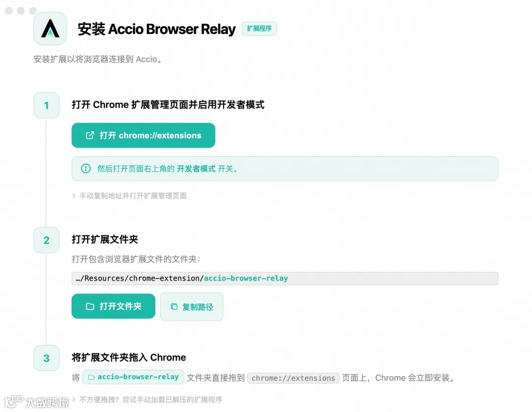Click the 开发者模式 highlighted text
Image resolution: width=532 pixels, height=412 pixels.
click(x=196, y=168)
